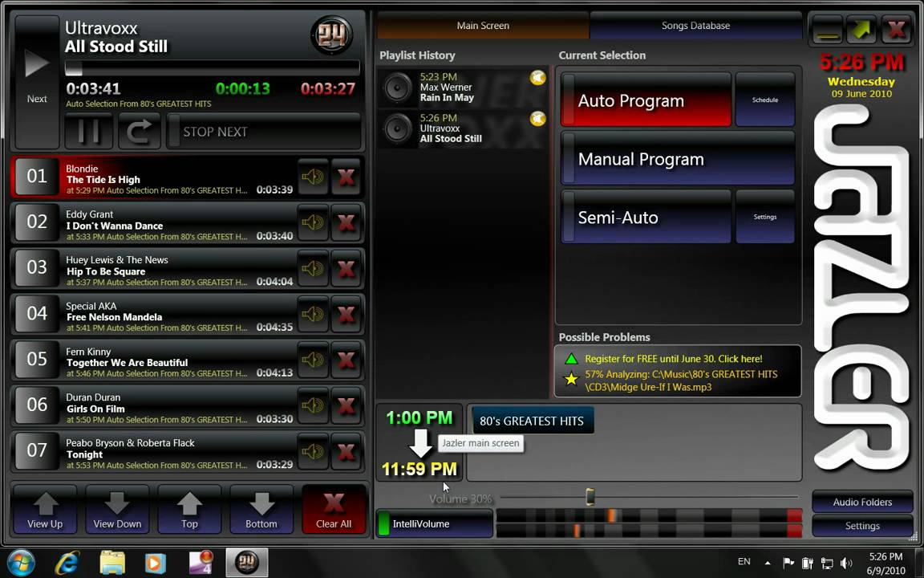The height and width of the screenshot is (578, 924).
Task: Remove Blondie The Tide Is High from queue
Action: tap(346, 177)
